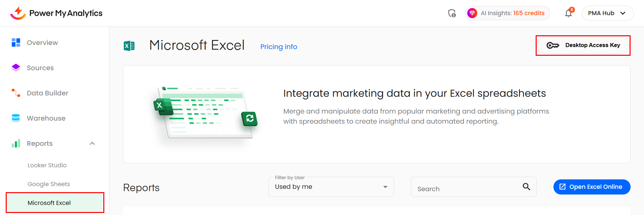Click into the Search reports field
644x215 pixels.
[466, 188]
